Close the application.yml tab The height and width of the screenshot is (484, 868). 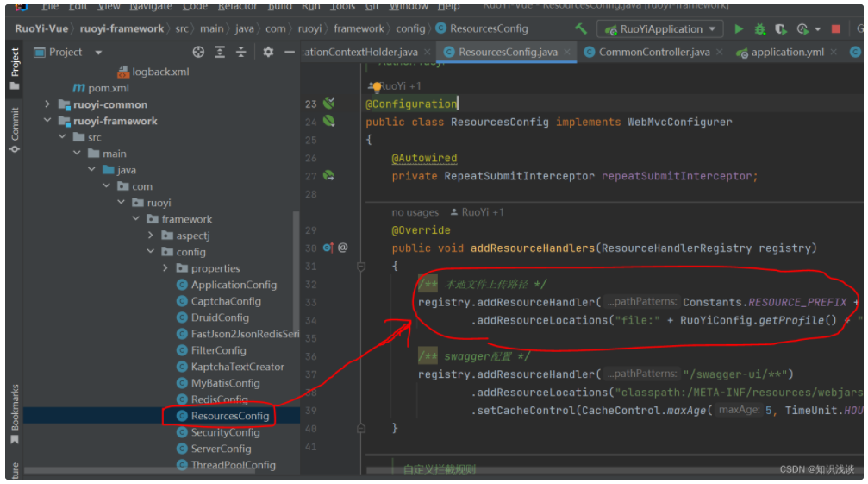pyautogui.click(x=834, y=52)
